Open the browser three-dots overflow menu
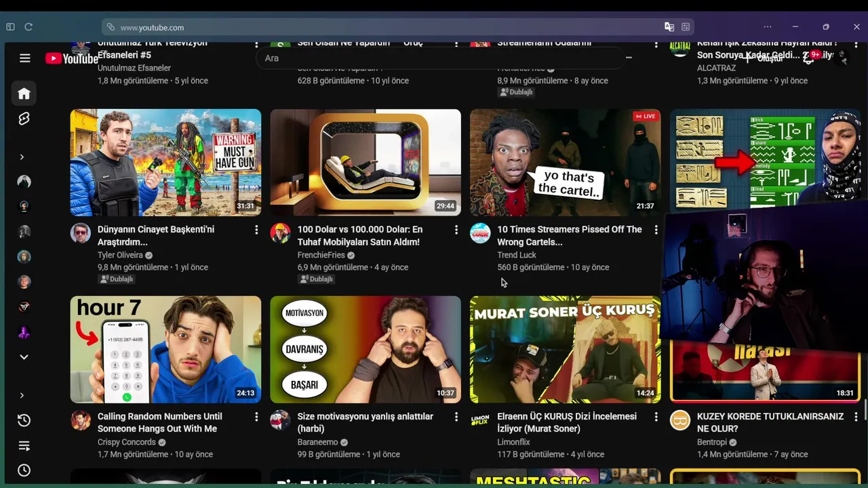The width and height of the screenshot is (868, 488). [767, 27]
